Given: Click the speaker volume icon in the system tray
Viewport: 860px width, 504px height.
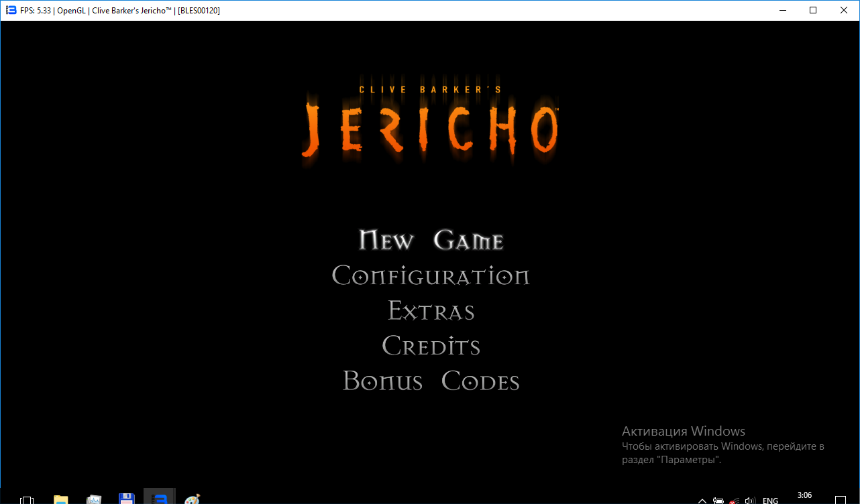Looking at the screenshot, I should pyautogui.click(x=750, y=500).
